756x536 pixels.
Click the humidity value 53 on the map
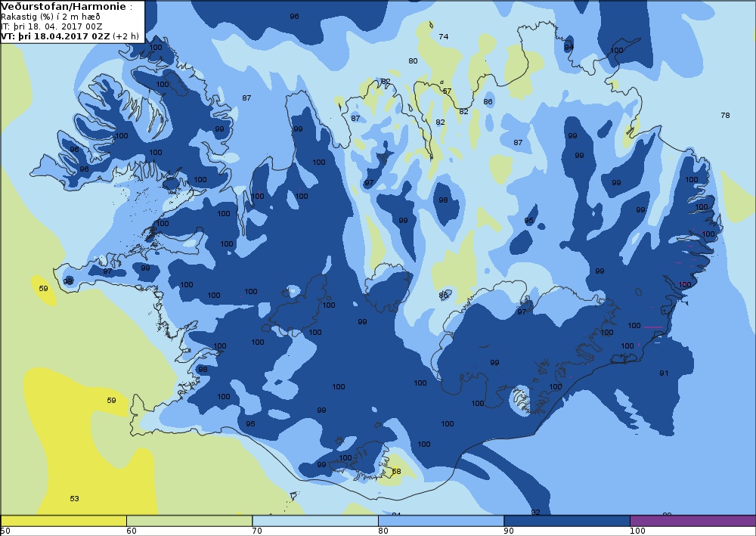coord(74,498)
